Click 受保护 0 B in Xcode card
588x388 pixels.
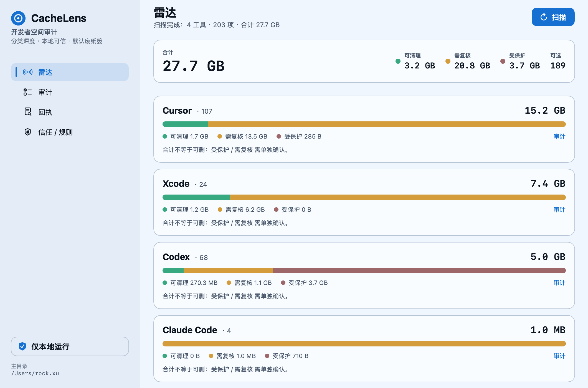click(x=296, y=210)
